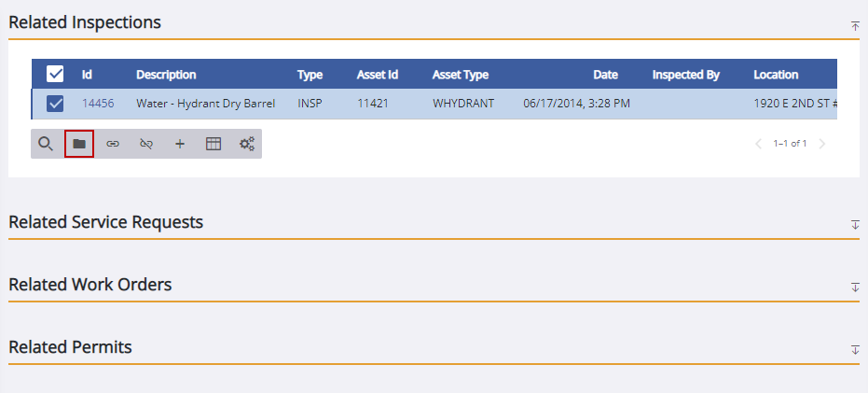
Task: Expand the Related Work Orders section
Action: coord(855,288)
